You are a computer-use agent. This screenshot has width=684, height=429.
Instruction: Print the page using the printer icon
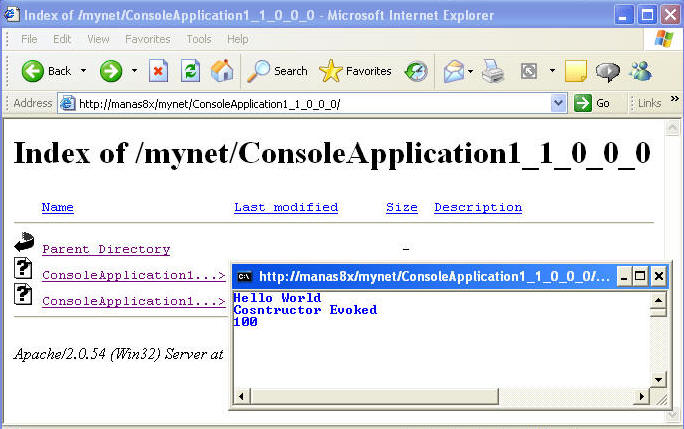click(493, 71)
